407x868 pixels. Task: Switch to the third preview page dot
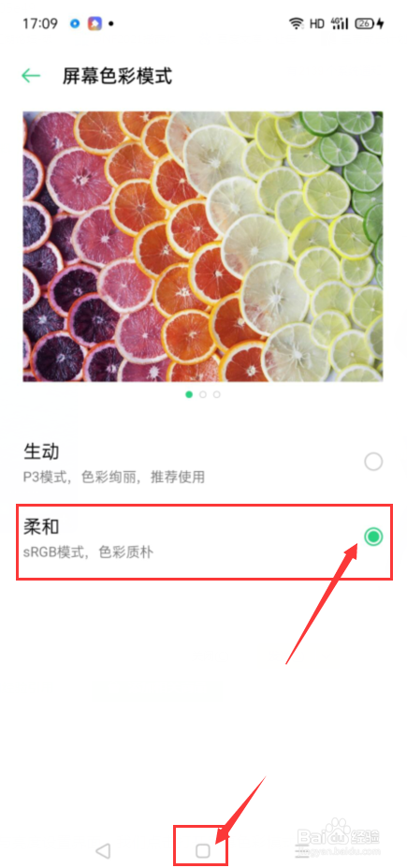(x=217, y=395)
